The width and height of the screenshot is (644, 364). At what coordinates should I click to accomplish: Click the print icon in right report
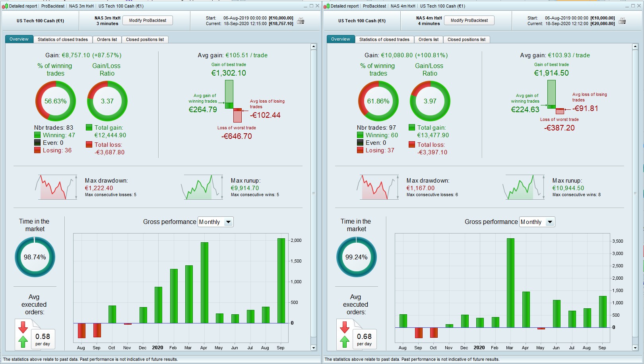coord(623,21)
